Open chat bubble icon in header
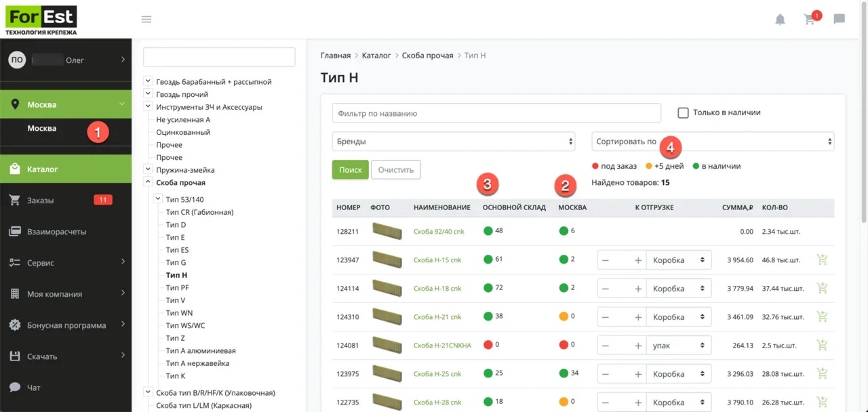The height and width of the screenshot is (412, 868). (839, 19)
